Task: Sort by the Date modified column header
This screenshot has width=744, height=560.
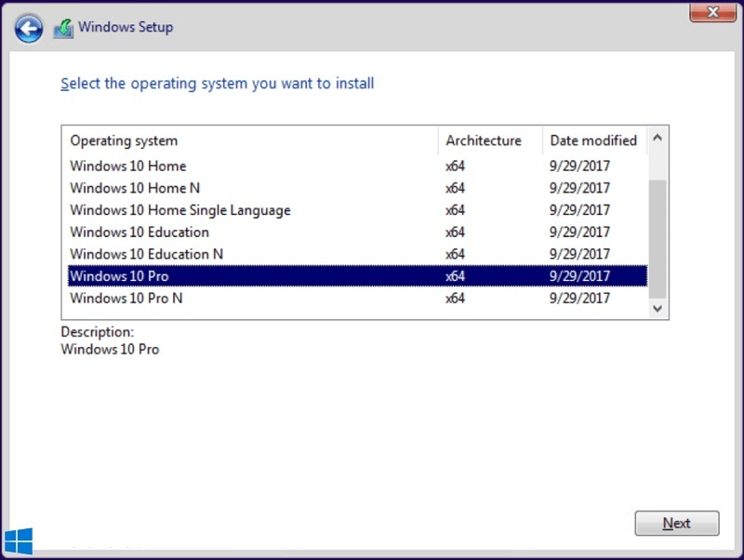Action: [x=592, y=140]
